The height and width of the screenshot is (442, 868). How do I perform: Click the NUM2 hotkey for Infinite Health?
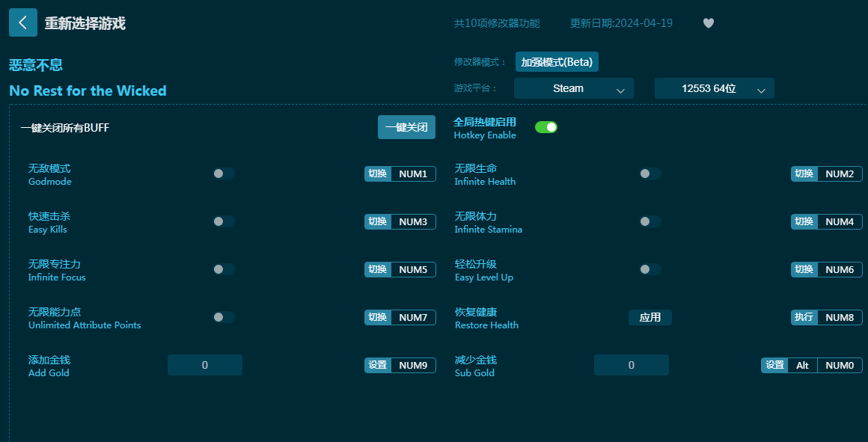tap(840, 174)
